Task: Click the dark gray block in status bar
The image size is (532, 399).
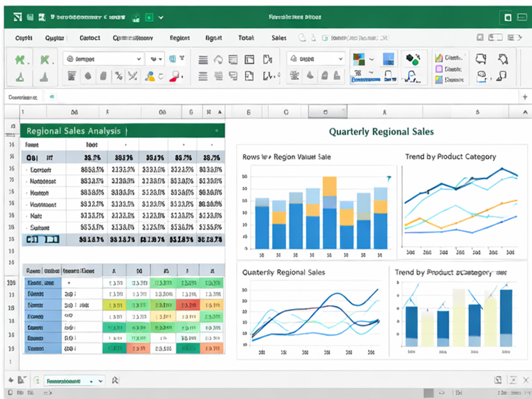Action: (428, 393)
